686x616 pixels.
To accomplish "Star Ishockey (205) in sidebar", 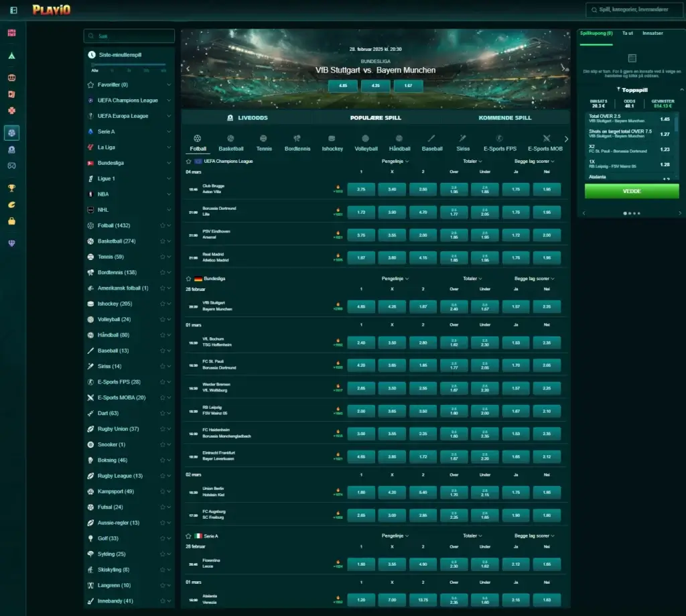I will [x=163, y=304].
